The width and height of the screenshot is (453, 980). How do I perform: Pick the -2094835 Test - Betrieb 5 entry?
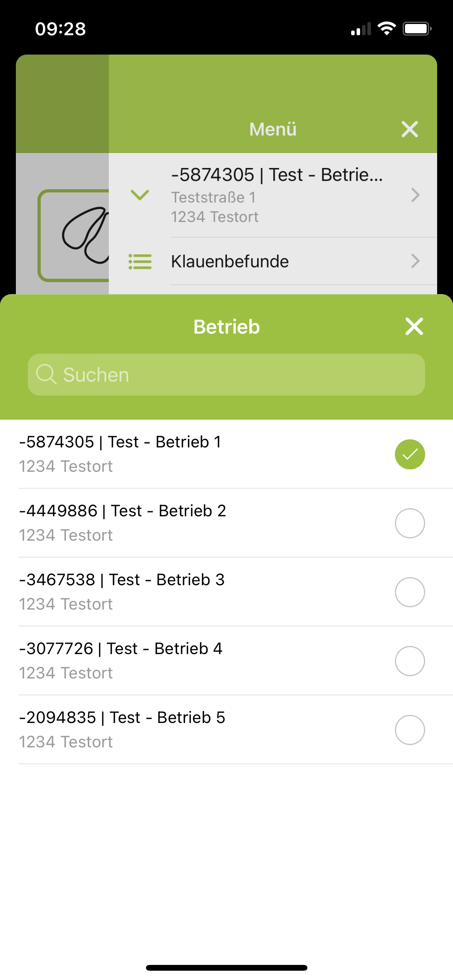point(122,729)
